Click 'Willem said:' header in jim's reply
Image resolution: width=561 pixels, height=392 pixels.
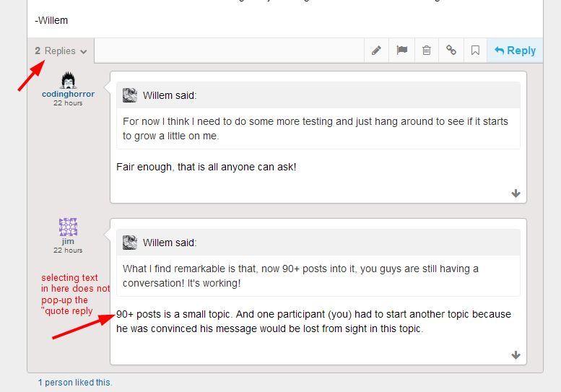(x=170, y=243)
